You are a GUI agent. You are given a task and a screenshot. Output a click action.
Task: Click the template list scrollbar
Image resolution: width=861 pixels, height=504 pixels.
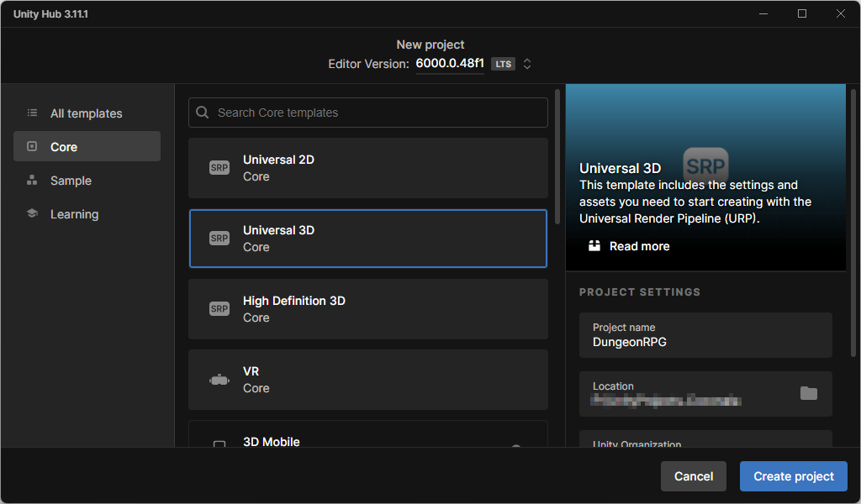point(557,156)
